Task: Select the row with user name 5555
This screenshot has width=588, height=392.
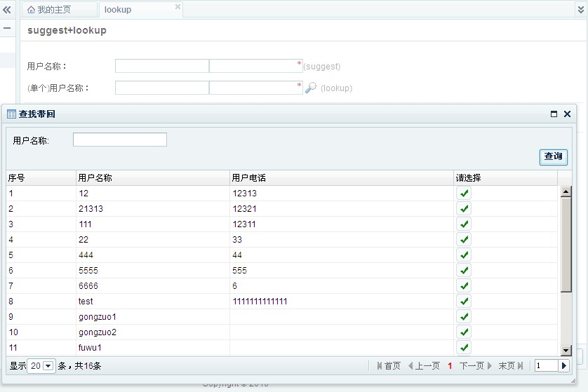Action: (464, 270)
